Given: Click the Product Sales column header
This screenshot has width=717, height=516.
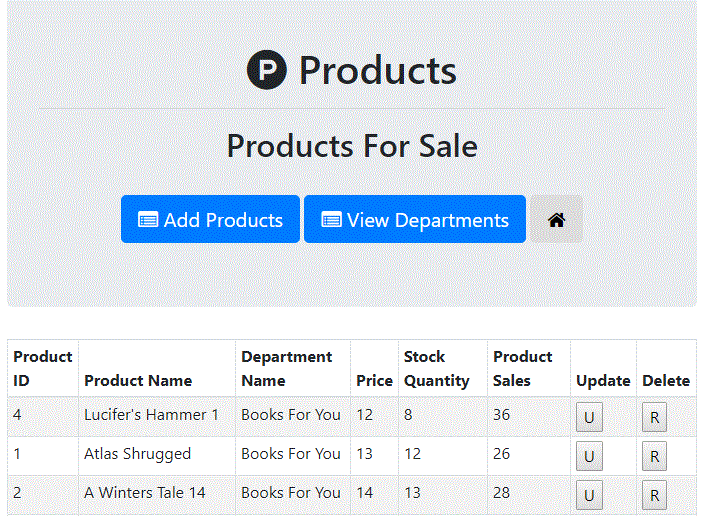Looking at the screenshot, I should coord(522,368).
